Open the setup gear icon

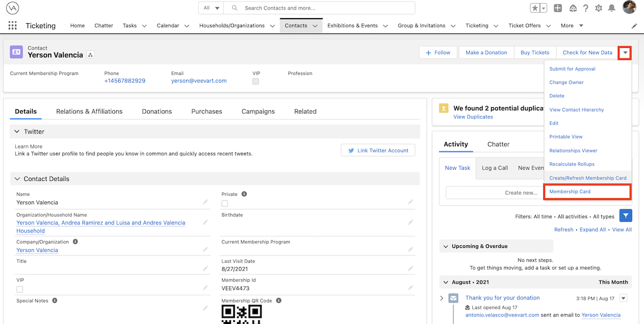click(599, 8)
